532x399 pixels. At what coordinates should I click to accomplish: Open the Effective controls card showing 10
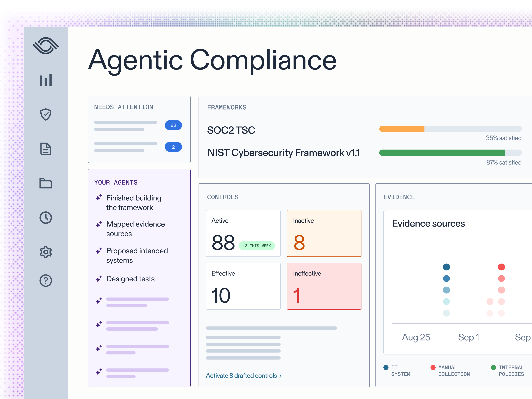[243, 286]
